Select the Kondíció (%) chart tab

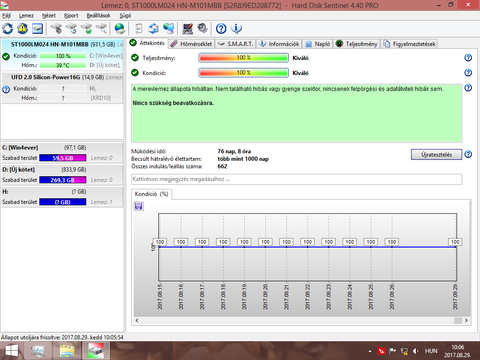coord(151,194)
